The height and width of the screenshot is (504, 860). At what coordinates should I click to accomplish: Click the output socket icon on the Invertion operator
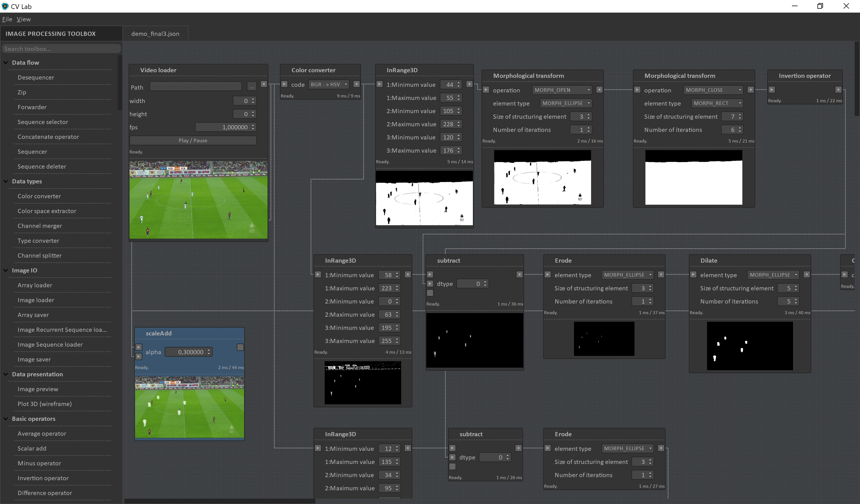click(838, 90)
